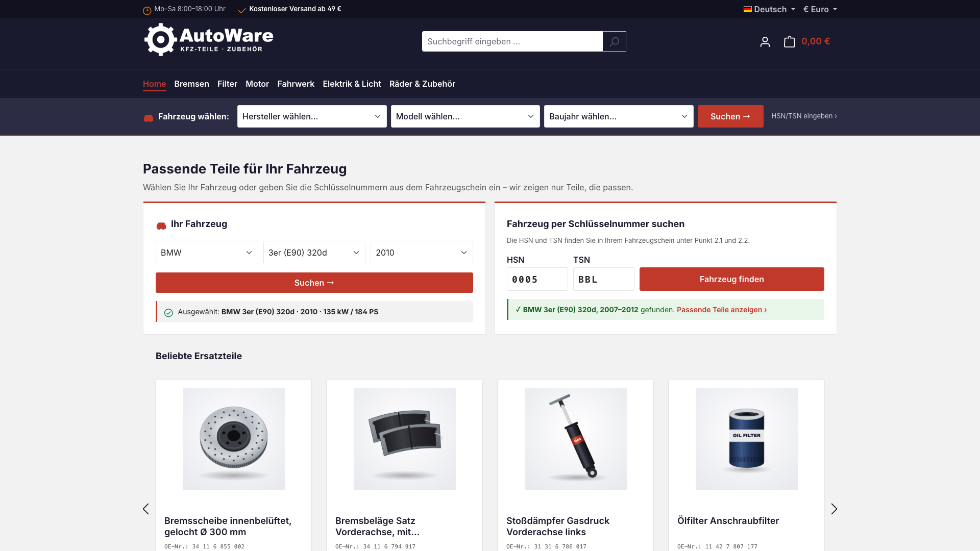Click the red car icon beside Fahrzeug wählen
Image resolution: width=980 pixels, height=551 pixels.
click(149, 118)
